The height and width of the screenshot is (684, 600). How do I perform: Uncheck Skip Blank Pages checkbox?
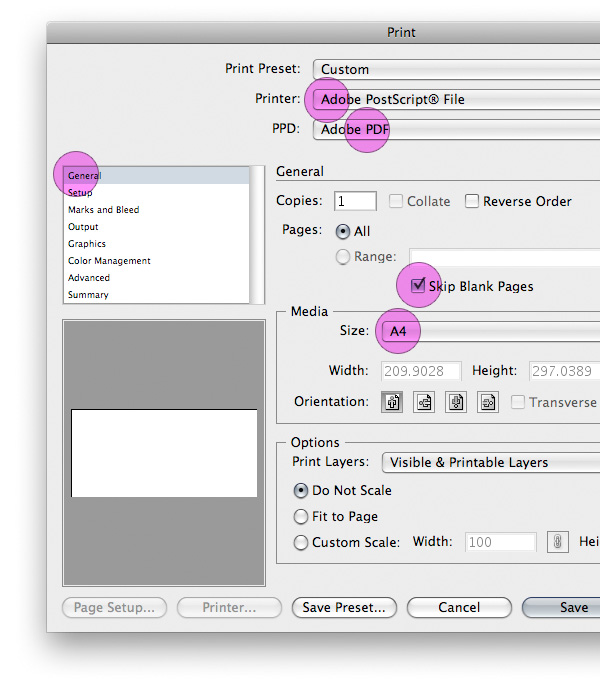coord(418,286)
